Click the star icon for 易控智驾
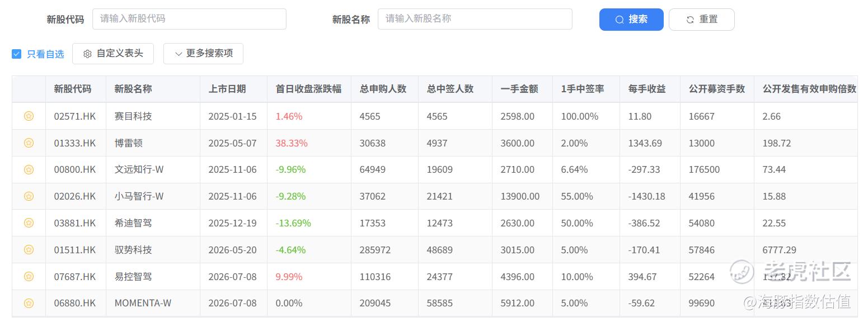 point(29,277)
